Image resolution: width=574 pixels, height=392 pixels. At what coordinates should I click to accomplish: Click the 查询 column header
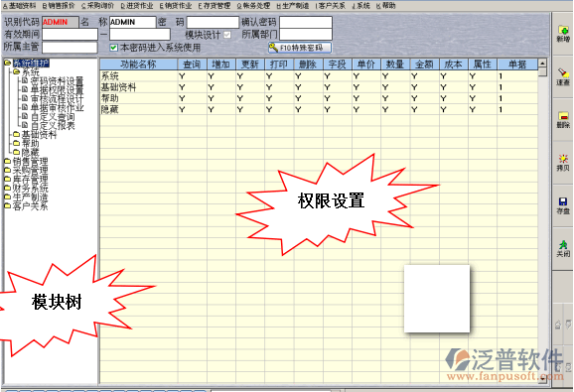point(193,65)
